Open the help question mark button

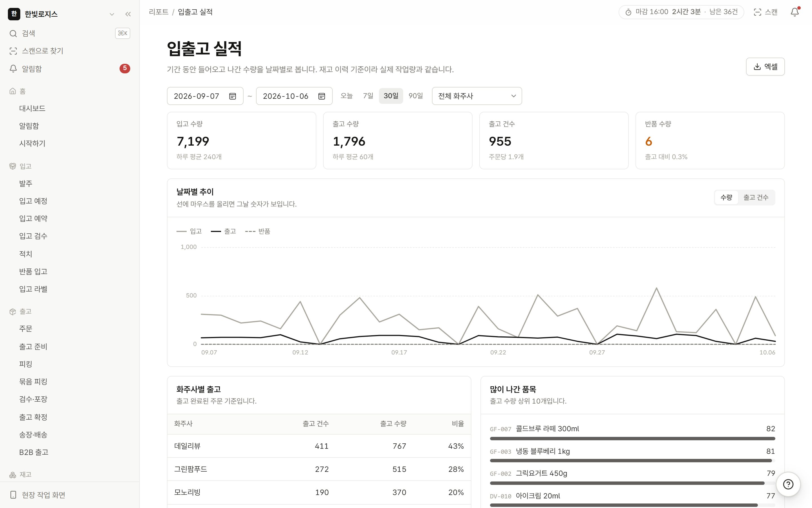tap(788, 484)
